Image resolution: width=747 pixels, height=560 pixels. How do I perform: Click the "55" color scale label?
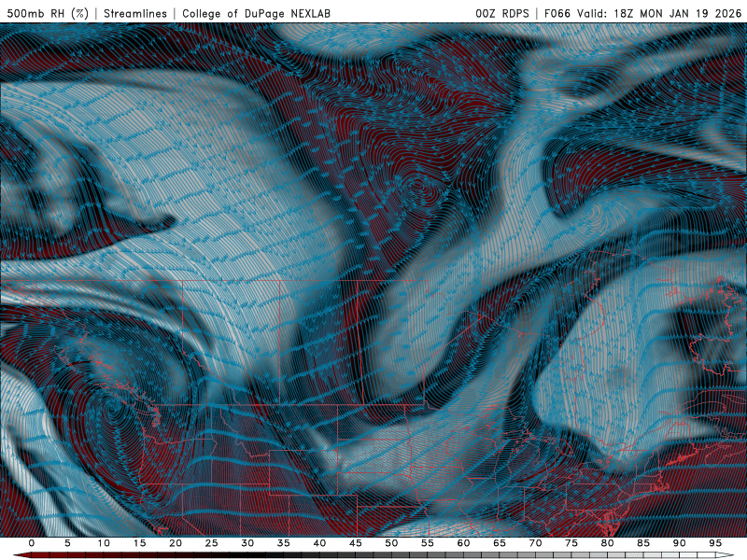point(428,543)
